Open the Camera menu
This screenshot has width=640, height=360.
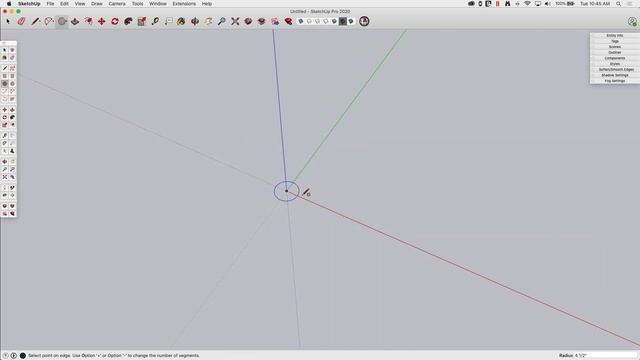[117, 4]
